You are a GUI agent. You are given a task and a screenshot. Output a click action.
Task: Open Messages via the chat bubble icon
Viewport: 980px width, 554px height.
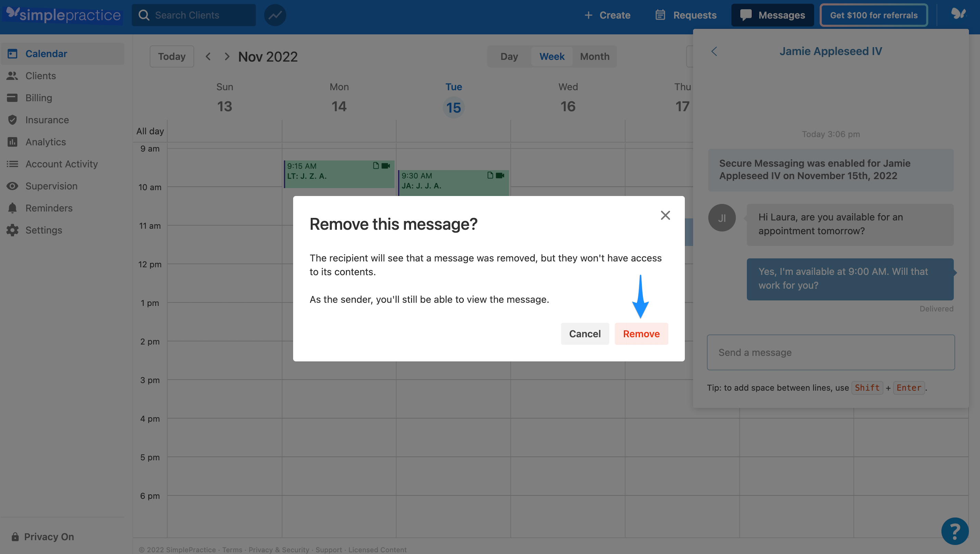pos(746,15)
